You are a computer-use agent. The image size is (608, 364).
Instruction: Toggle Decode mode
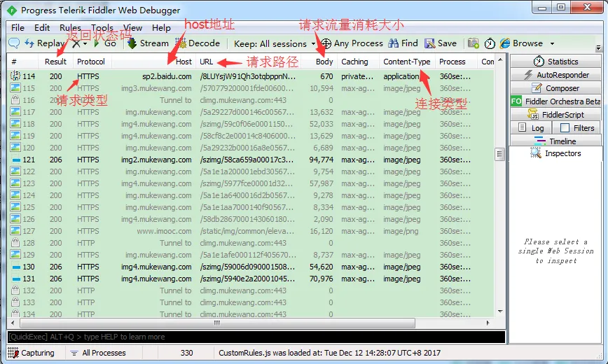[x=198, y=43]
